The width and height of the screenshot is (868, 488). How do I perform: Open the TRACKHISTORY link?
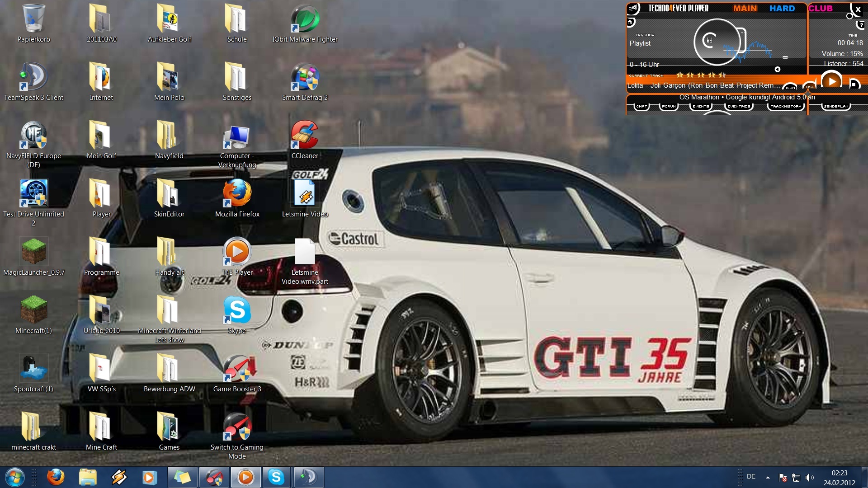pos(786,107)
